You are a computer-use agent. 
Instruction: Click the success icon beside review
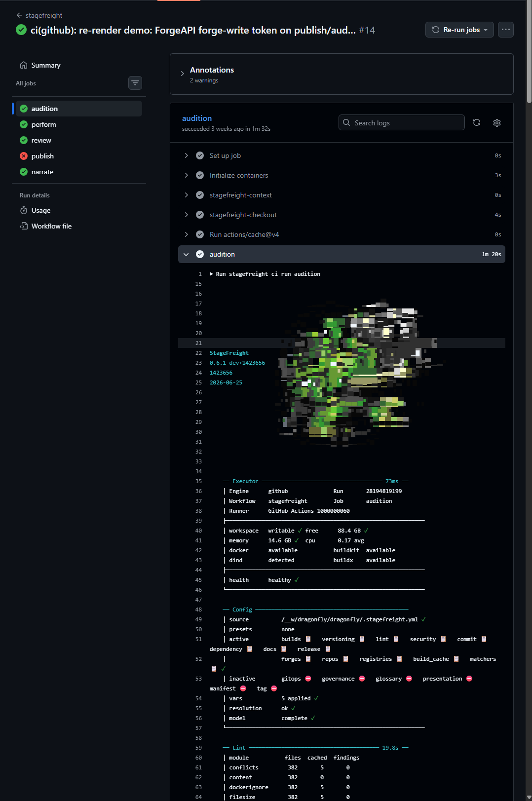tap(24, 140)
